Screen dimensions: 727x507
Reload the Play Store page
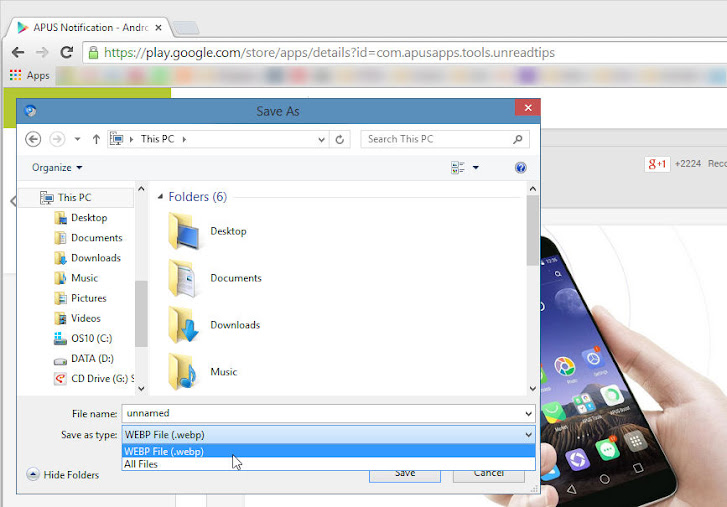click(67, 52)
